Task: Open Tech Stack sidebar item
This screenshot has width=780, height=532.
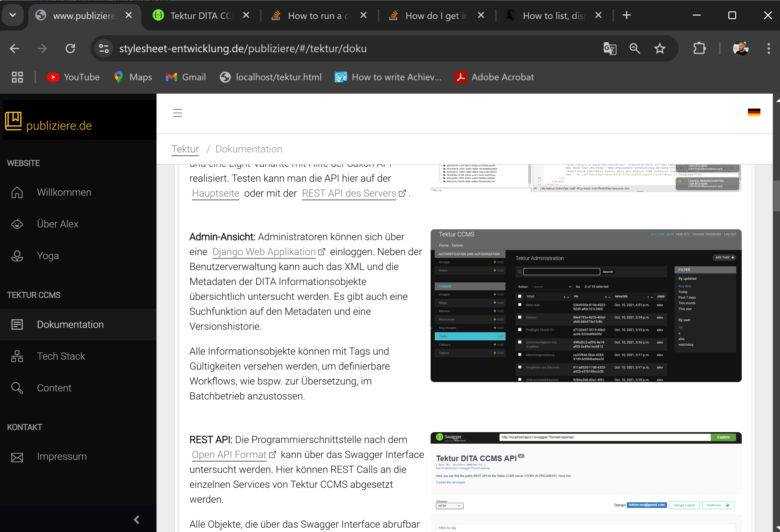Action: 61,356
